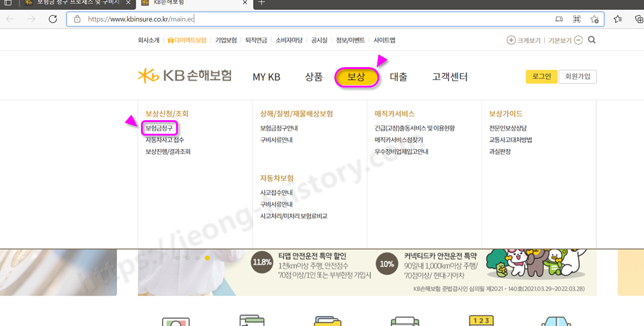
Task: Add this page to favorites star icon
Action: point(594,19)
